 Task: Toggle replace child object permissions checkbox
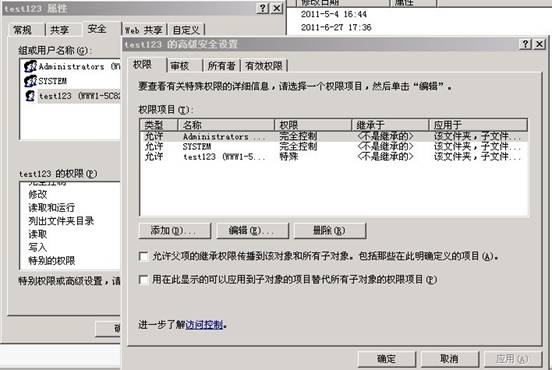point(143,280)
